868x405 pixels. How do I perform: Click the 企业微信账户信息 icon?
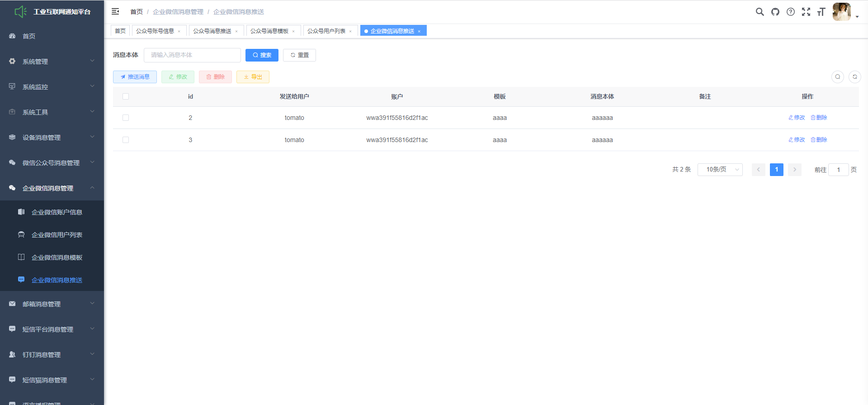tap(21, 212)
